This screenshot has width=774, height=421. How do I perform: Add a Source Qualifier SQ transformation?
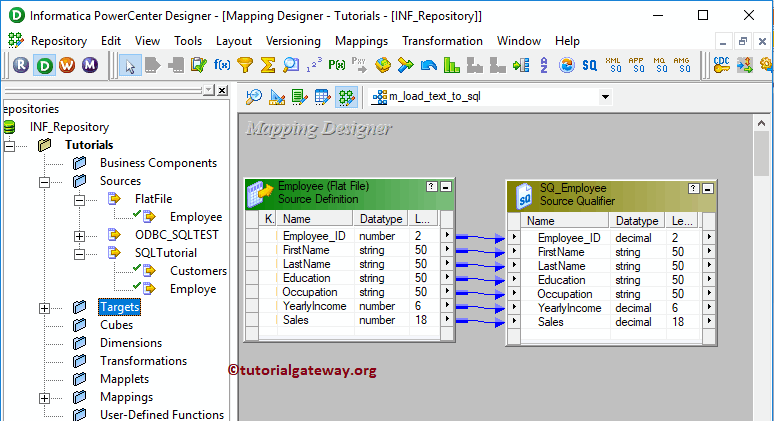589,65
